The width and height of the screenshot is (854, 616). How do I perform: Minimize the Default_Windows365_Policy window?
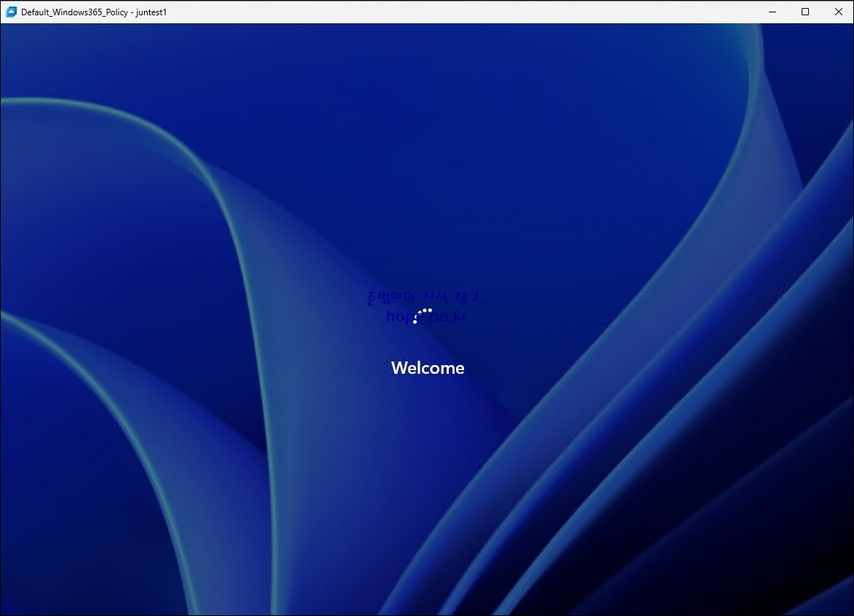click(x=773, y=12)
